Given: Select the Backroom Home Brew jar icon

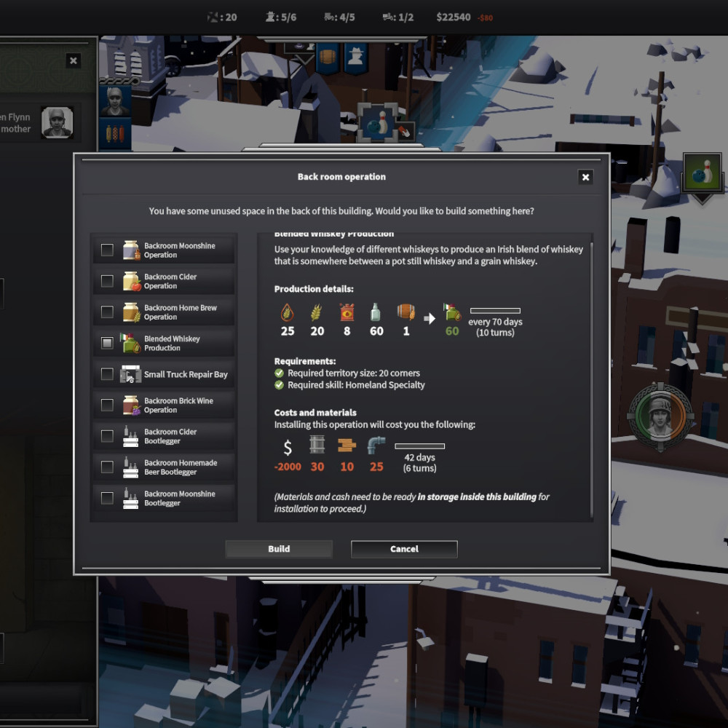Looking at the screenshot, I should point(131,312).
